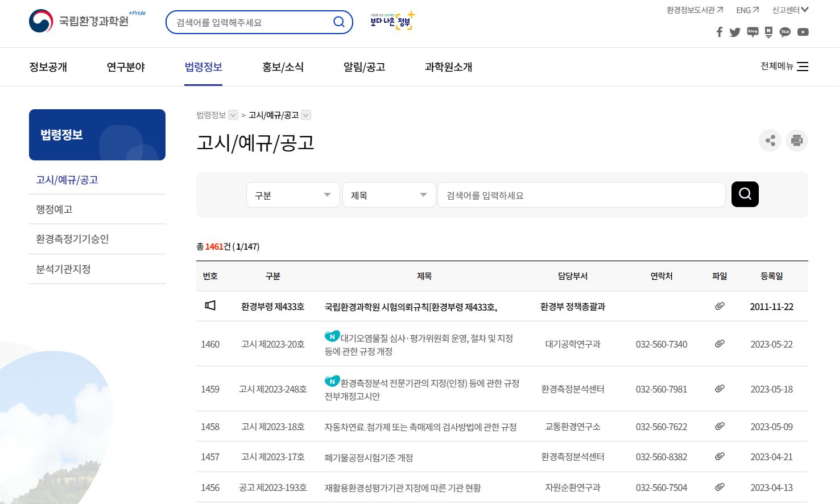Open the Twitter social link icon
The width and height of the screenshot is (839, 504).
(735, 32)
